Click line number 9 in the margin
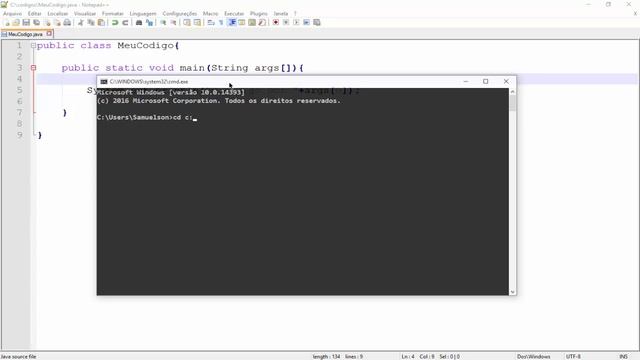Screen dimensions: 640x360 point(20,135)
